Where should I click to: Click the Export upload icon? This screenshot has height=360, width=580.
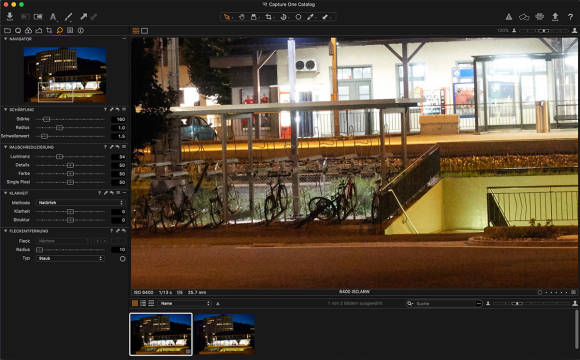tap(555, 17)
